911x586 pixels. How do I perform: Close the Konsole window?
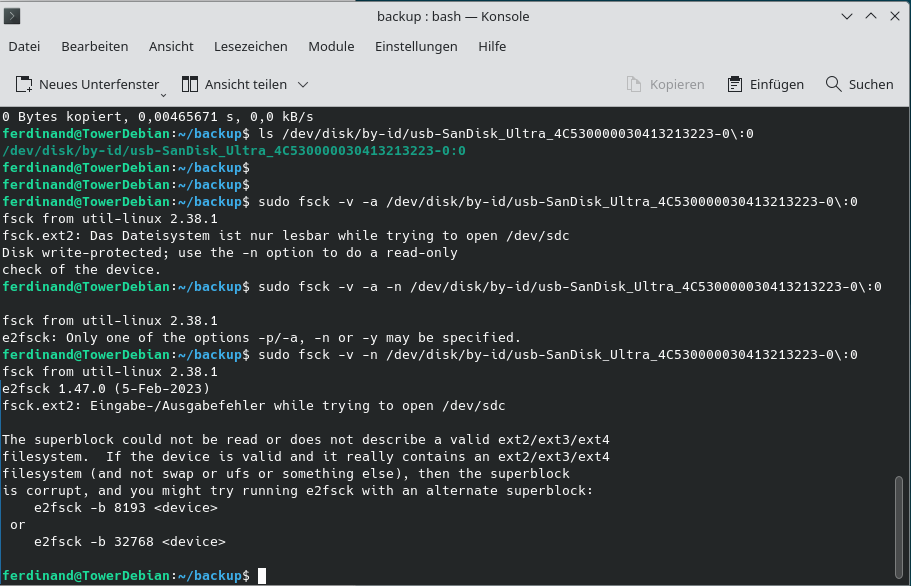(x=895, y=16)
